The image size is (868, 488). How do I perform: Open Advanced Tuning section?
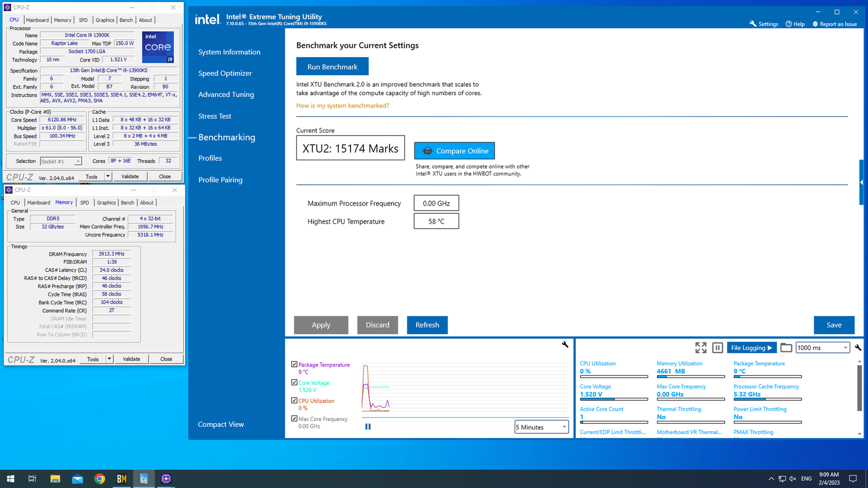pos(226,94)
